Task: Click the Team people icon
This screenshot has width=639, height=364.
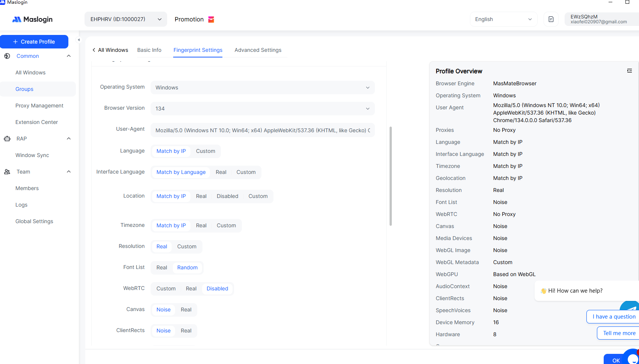Action: (x=7, y=172)
